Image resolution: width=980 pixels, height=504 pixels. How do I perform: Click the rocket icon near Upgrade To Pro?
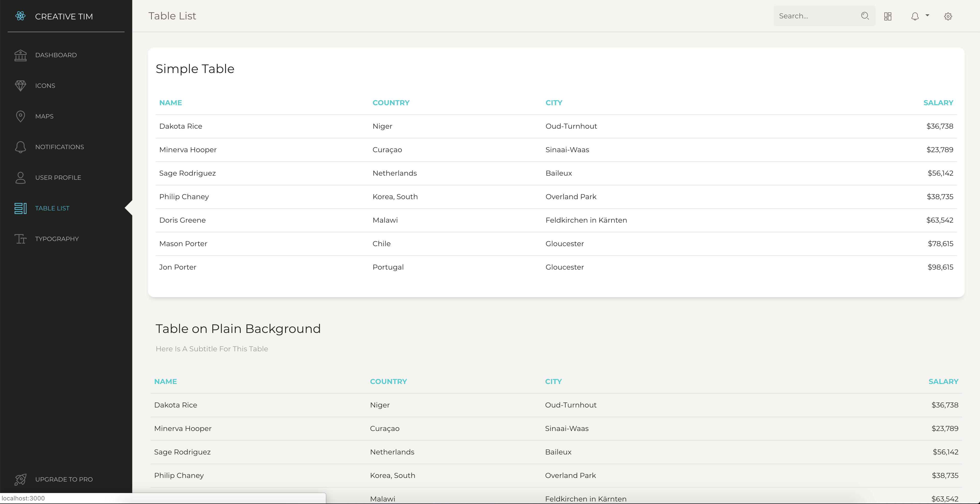(x=20, y=480)
